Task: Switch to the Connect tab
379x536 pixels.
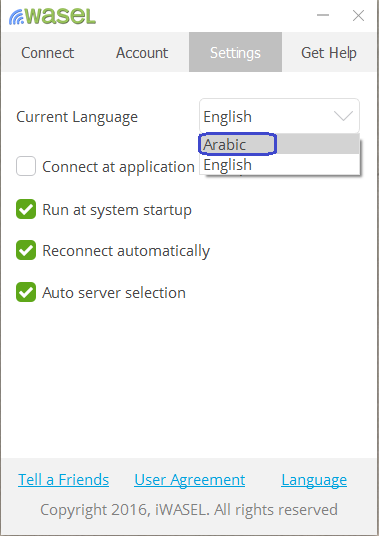Action: click(x=48, y=52)
